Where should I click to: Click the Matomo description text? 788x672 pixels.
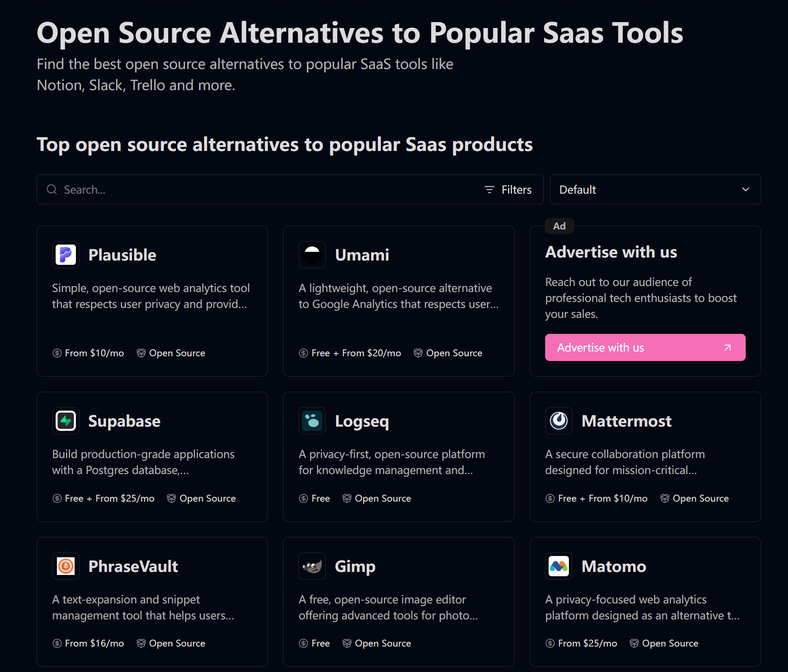[643, 607]
